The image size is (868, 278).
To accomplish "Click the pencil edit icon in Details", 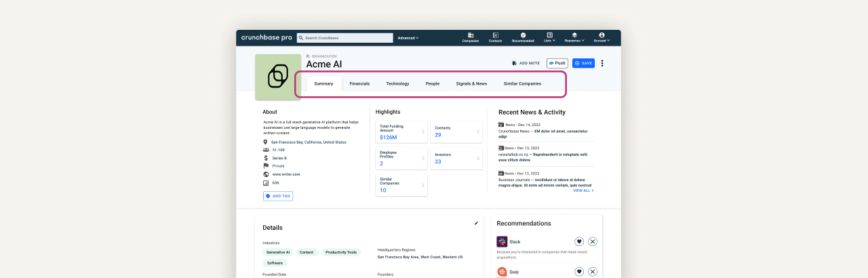I will 476,223.
